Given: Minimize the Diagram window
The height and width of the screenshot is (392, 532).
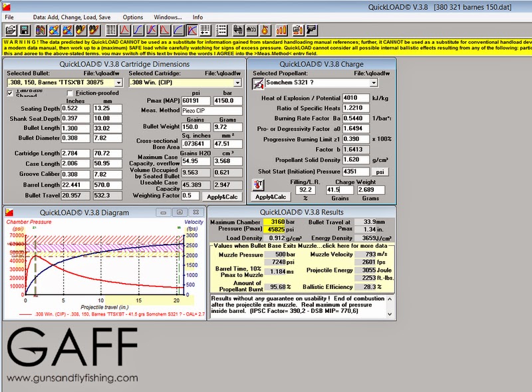Looking at the screenshot, I should pyautogui.click(x=164, y=212).
